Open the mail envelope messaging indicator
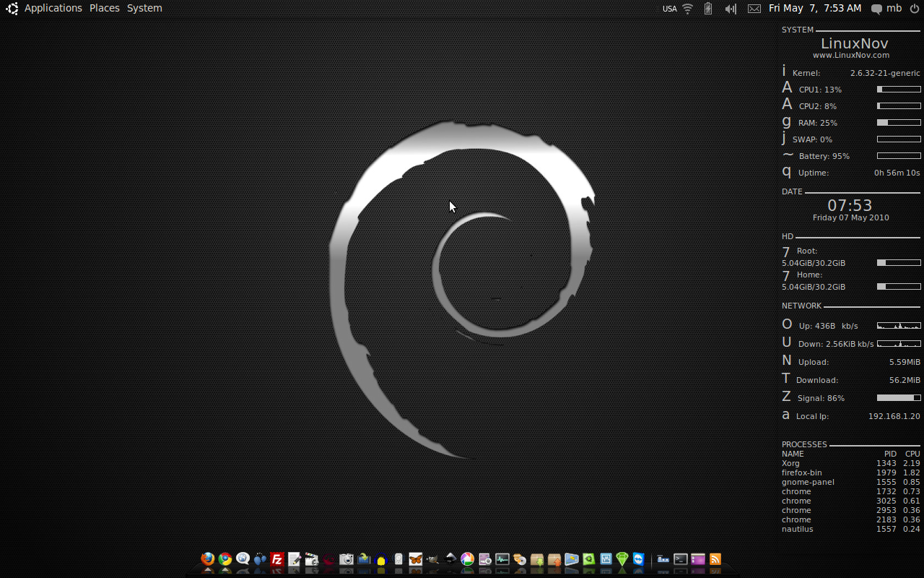The image size is (924, 578). point(754,9)
